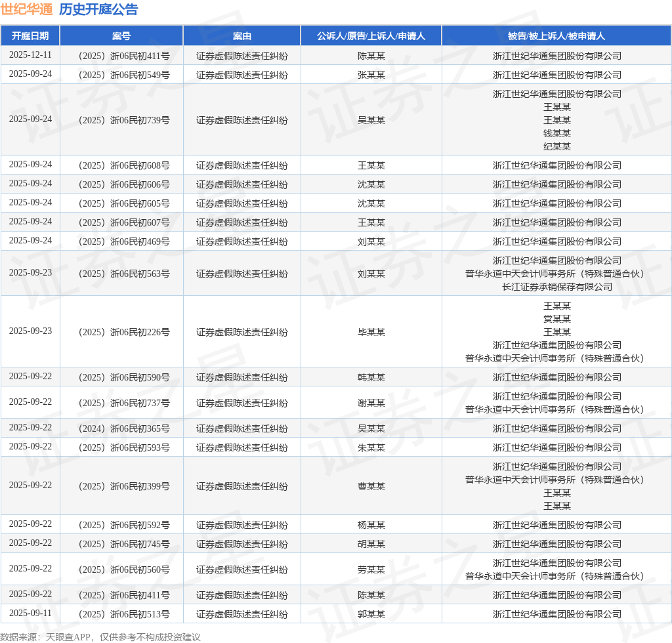
Task: Click plaintiff 曹某某 cell
Action: [371, 486]
